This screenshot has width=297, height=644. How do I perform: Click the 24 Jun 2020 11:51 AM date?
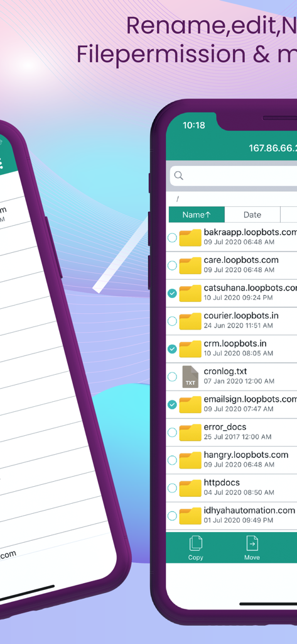point(239,326)
